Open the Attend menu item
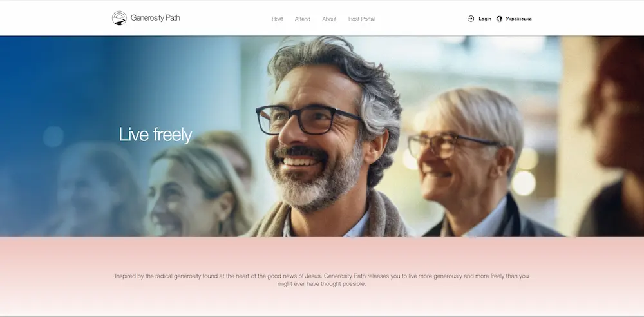The image size is (644, 317). point(303,19)
